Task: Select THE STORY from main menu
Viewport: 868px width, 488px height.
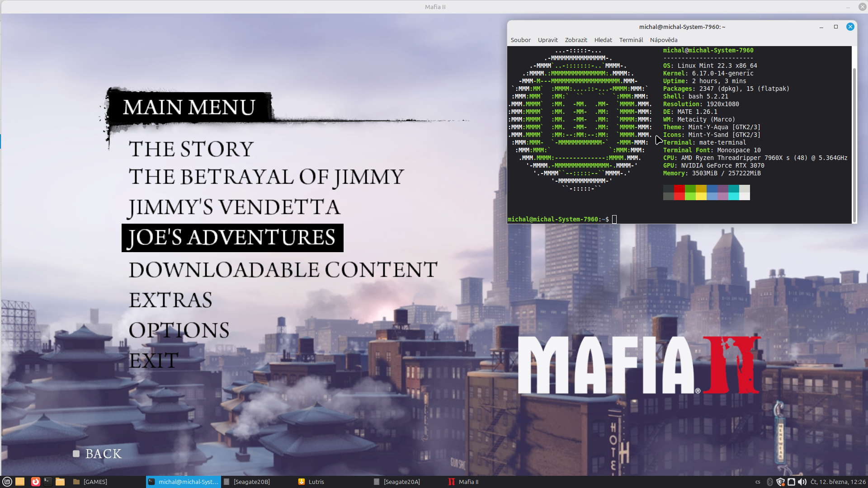Action: [191, 149]
